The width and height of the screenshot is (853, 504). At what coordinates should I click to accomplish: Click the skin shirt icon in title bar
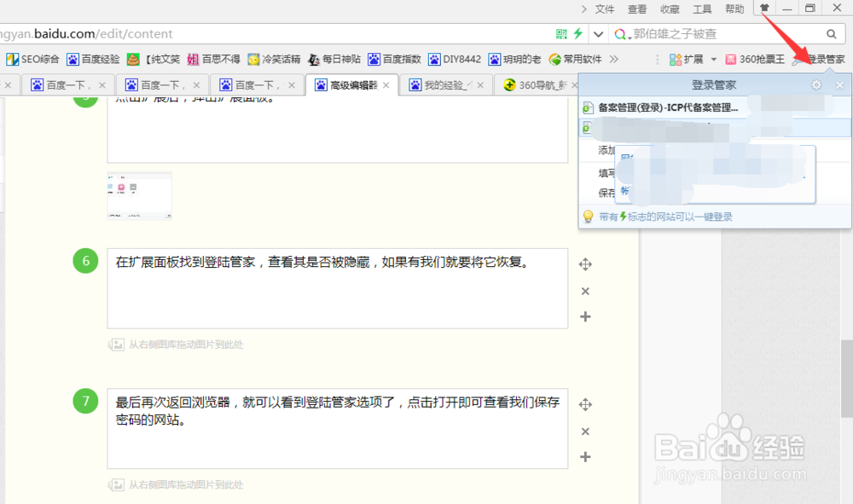764,8
